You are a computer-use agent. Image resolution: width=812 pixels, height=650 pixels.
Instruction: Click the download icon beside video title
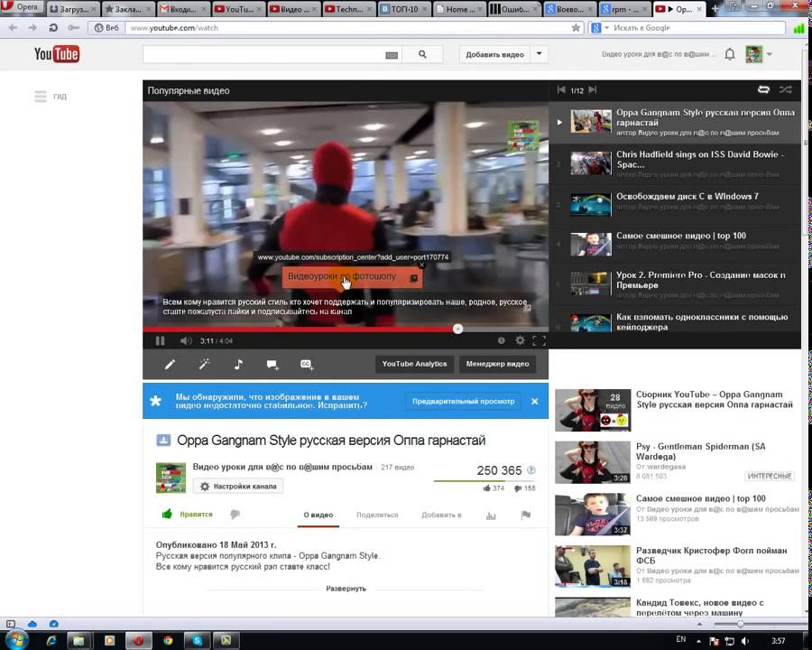163,440
